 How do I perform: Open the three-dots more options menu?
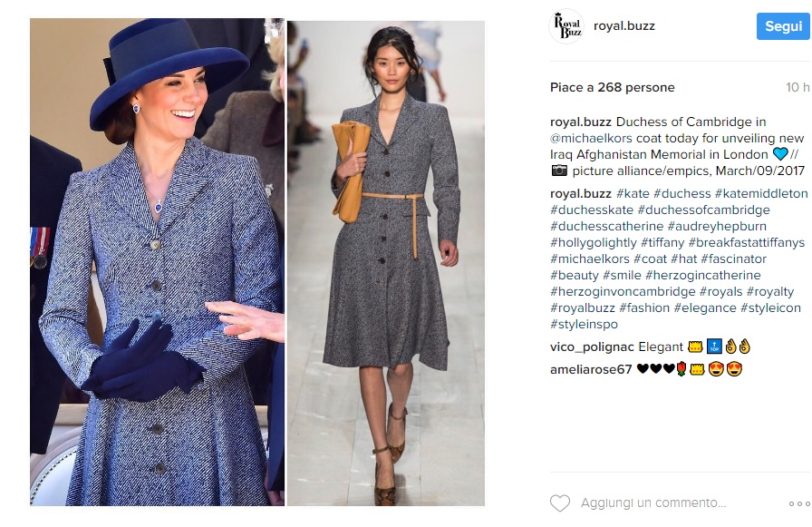pos(799,503)
